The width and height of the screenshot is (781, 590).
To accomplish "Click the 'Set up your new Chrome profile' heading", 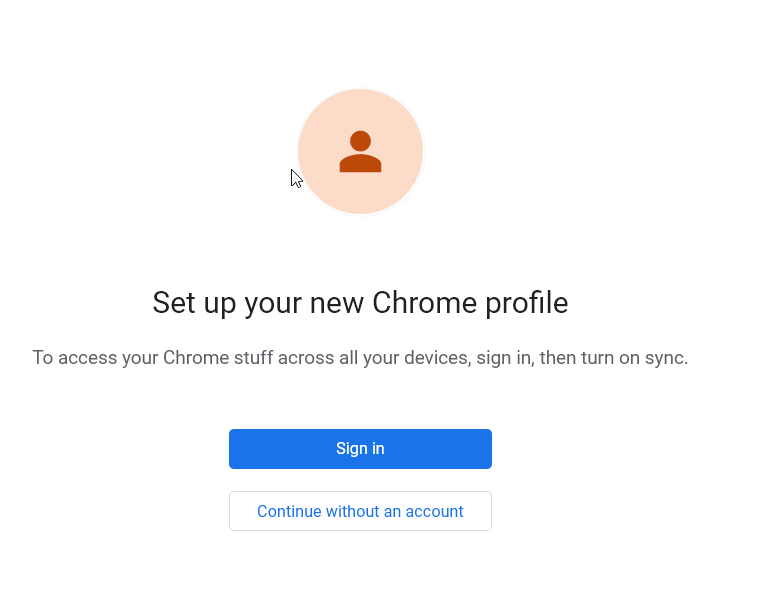I will coord(360,303).
